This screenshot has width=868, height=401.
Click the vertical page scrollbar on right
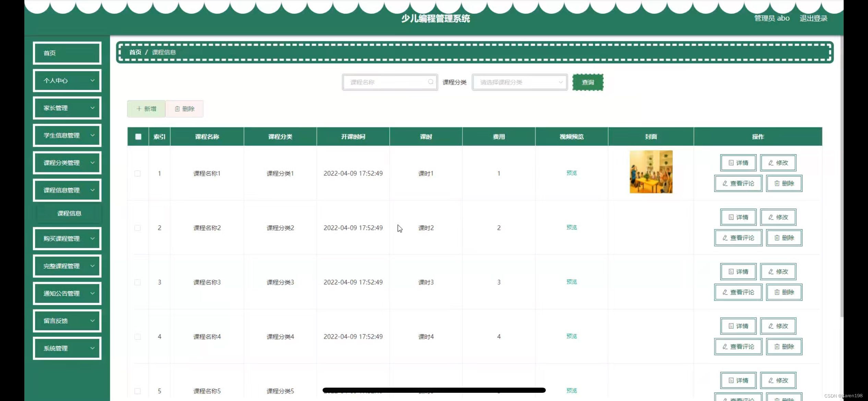click(x=842, y=171)
